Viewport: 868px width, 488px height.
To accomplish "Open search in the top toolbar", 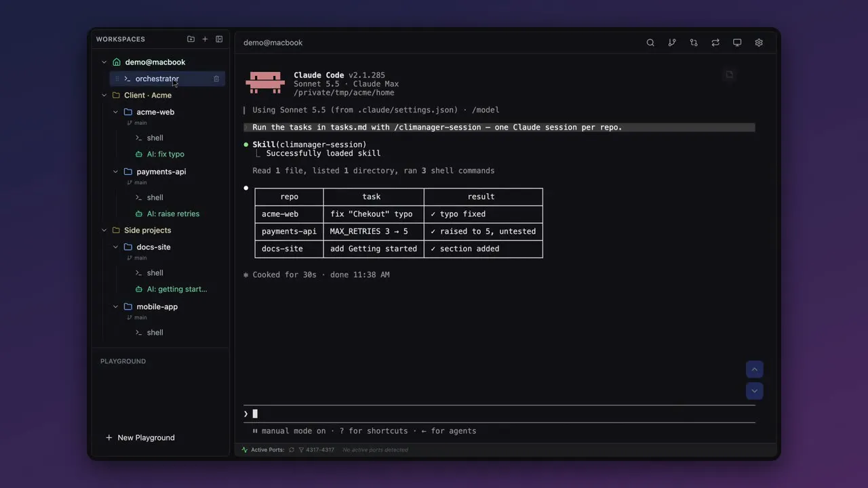I will tap(650, 43).
